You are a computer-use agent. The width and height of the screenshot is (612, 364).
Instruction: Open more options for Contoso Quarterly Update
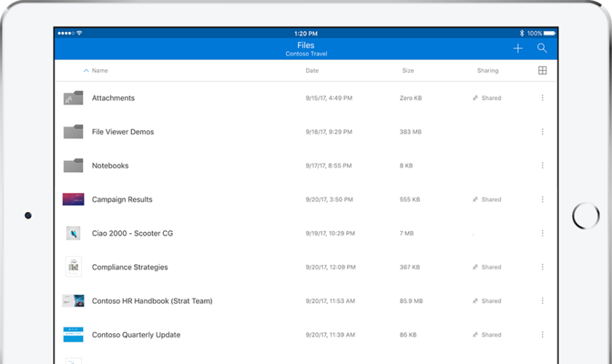[542, 335]
